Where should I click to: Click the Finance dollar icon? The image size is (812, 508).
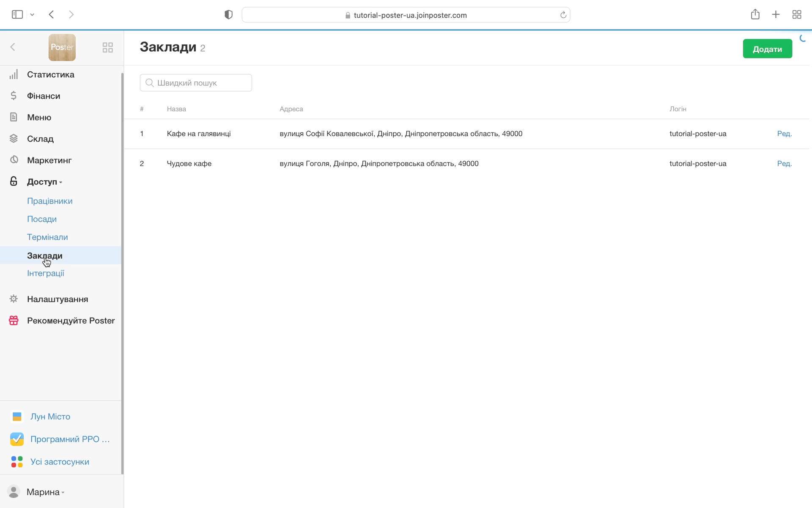coord(14,96)
